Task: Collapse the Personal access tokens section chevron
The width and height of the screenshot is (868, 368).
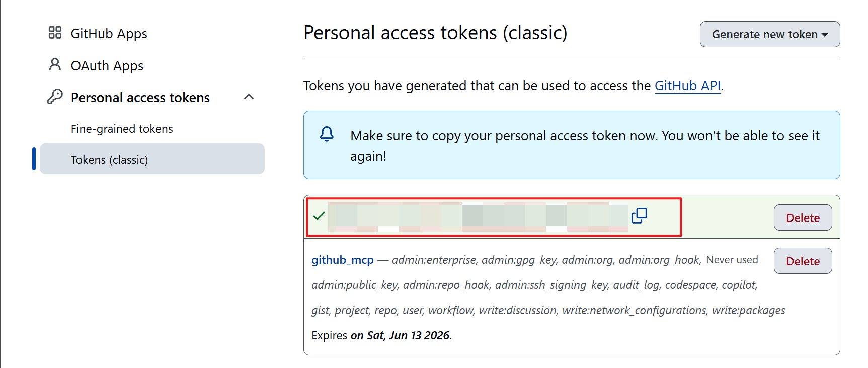Action: click(249, 97)
